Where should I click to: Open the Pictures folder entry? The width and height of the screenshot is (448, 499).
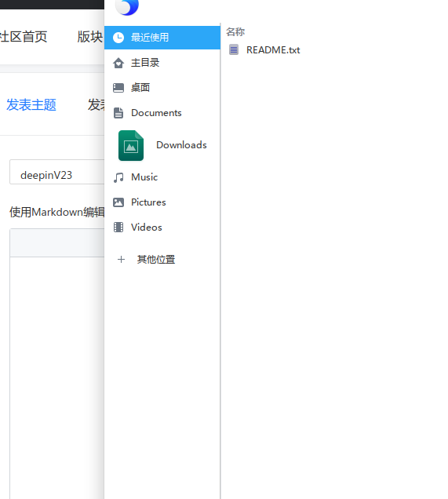click(x=162, y=202)
